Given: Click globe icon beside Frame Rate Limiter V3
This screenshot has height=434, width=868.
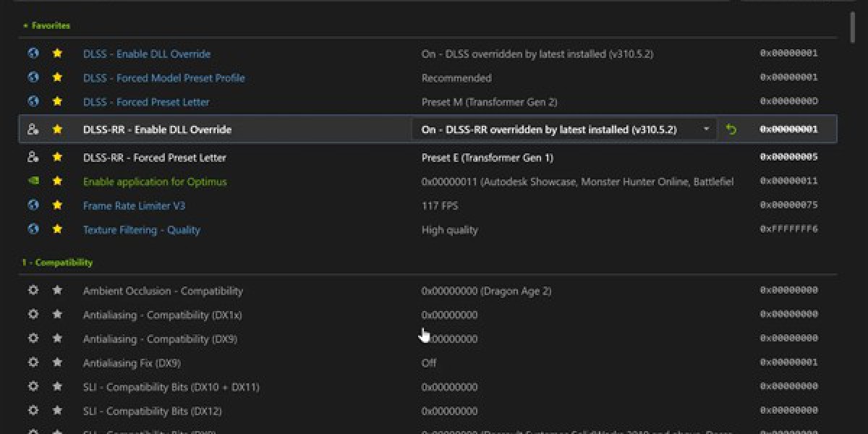Looking at the screenshot, I should click(x=33, y=205).
